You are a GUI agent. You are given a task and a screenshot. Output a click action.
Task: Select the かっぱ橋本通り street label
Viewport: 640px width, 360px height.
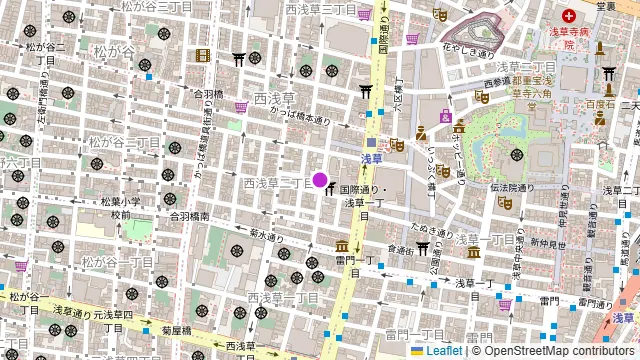pyautogui.click(x=300, y=116)
